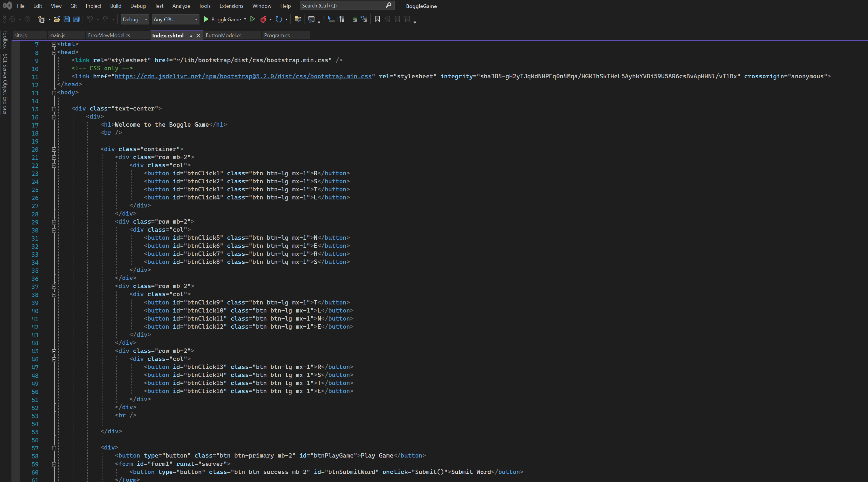Toggle a bookmark on the current line
Viewport: 868px width, 482px height.
point(378,19)
